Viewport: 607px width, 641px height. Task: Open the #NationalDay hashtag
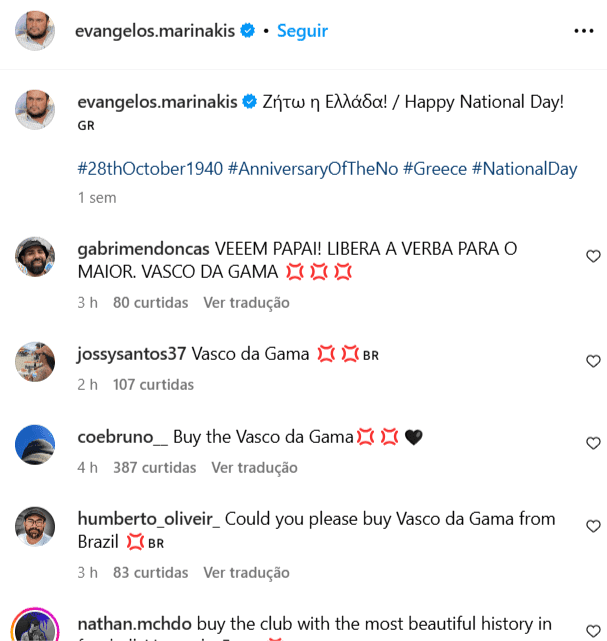tap(525, 169)
